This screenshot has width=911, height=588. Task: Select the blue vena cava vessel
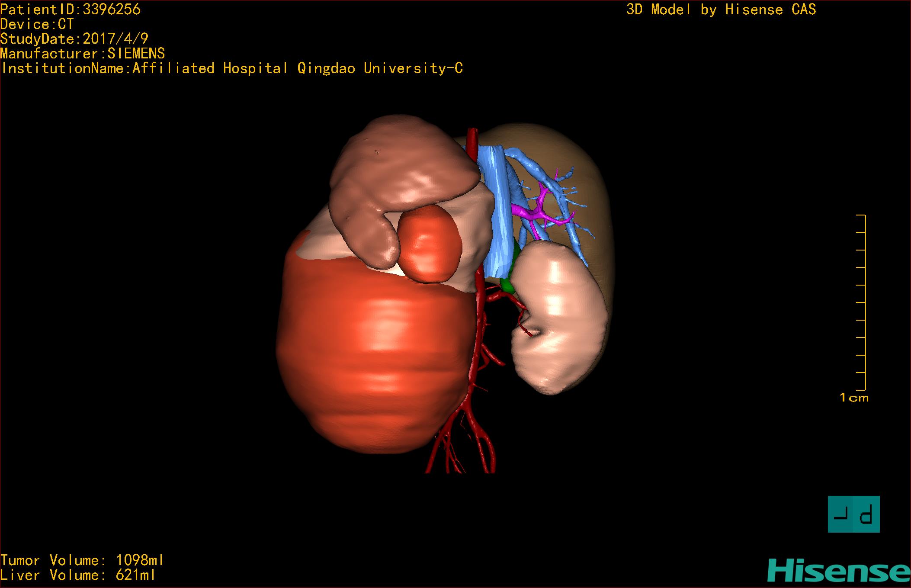497,208
